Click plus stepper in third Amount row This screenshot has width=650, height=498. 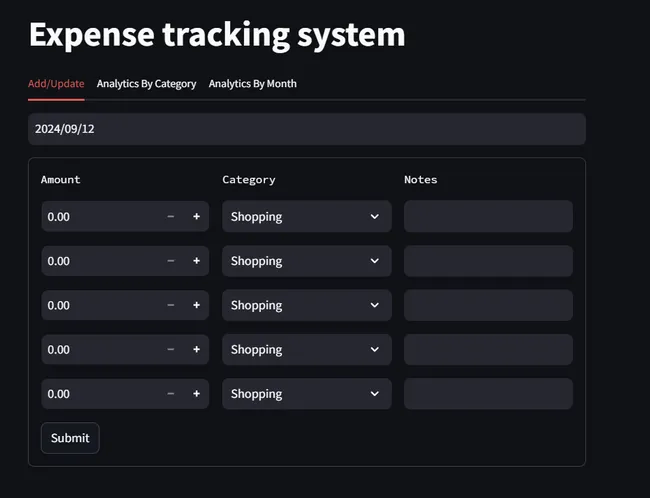pyautogui.click(x=196, y=305)
